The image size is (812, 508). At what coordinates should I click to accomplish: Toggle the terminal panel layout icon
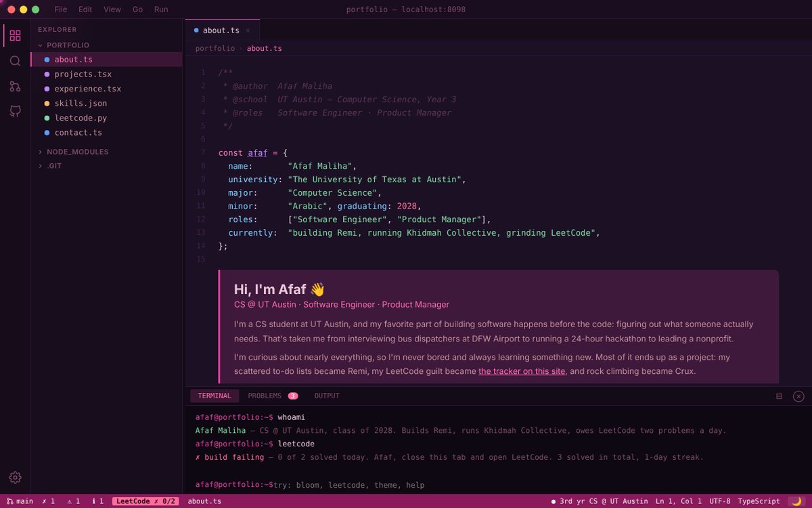pos(779,396)
